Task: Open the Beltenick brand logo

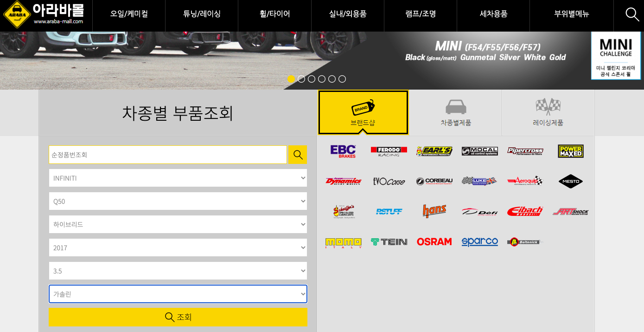Action: point(525,242)
